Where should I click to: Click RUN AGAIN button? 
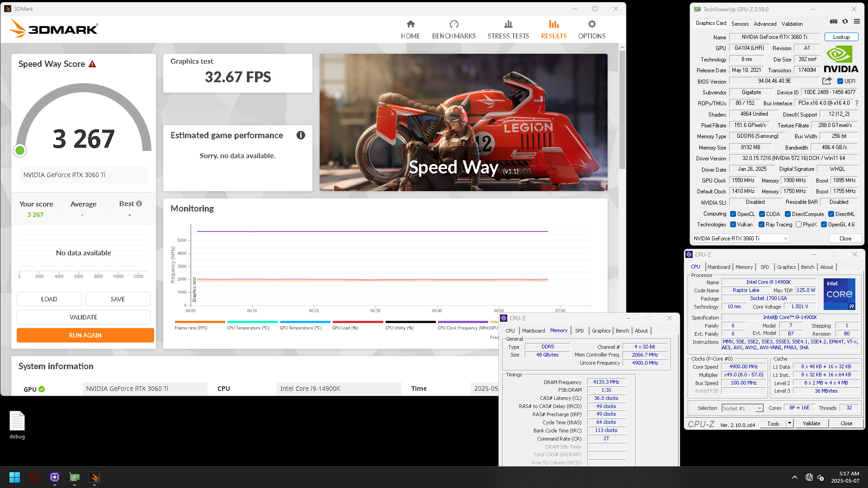pyautogui.click(x=85, y=335)
